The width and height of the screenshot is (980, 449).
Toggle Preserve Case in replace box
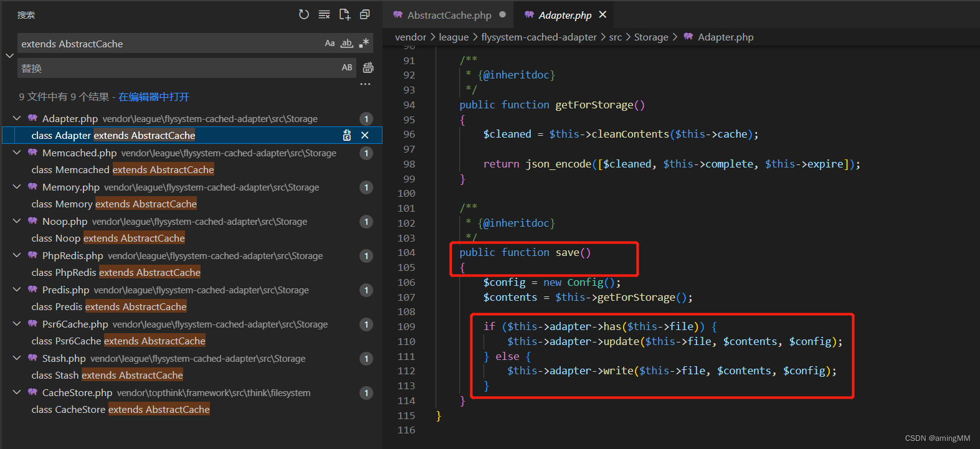[x=347, y=68]
